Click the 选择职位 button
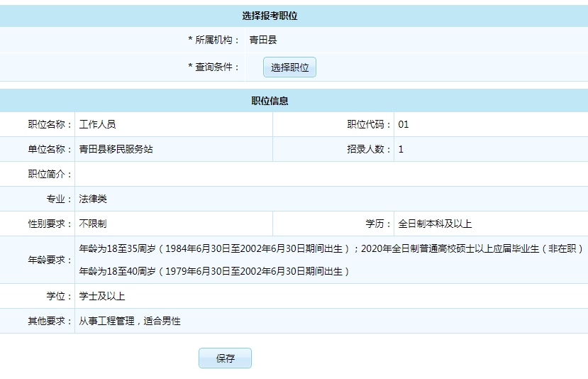The width and height of the screenshot is (588, 379). 289,67
